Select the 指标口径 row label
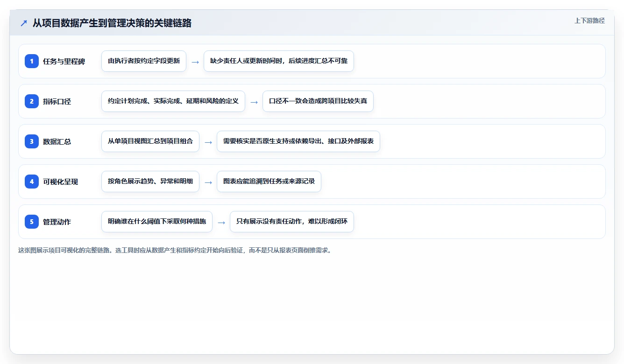 57,101
